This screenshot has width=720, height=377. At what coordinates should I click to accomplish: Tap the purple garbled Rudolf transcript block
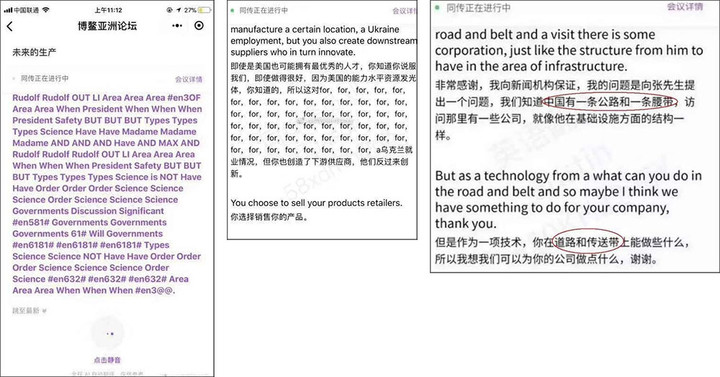[x=107, y=194]
